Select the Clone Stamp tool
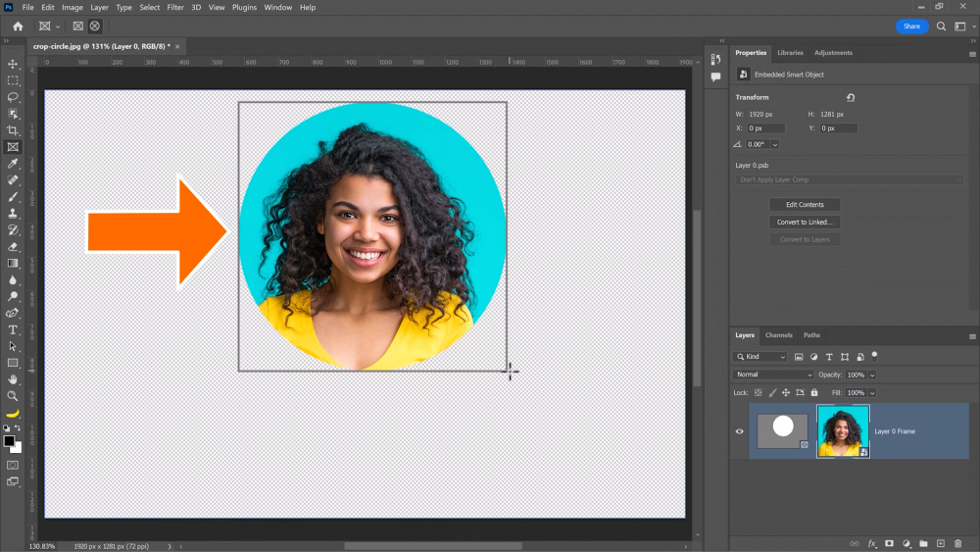The width and height of the screenshot is (980, 552). [x=13, y=213]
